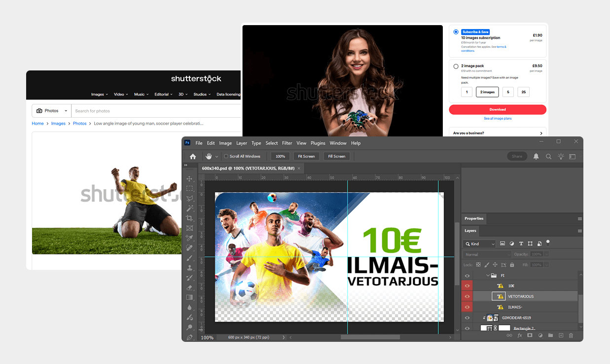610x364 pixels.
Task: Open Photoshop notifications bell
Action: pyautogui.click(x=536, y=156)
